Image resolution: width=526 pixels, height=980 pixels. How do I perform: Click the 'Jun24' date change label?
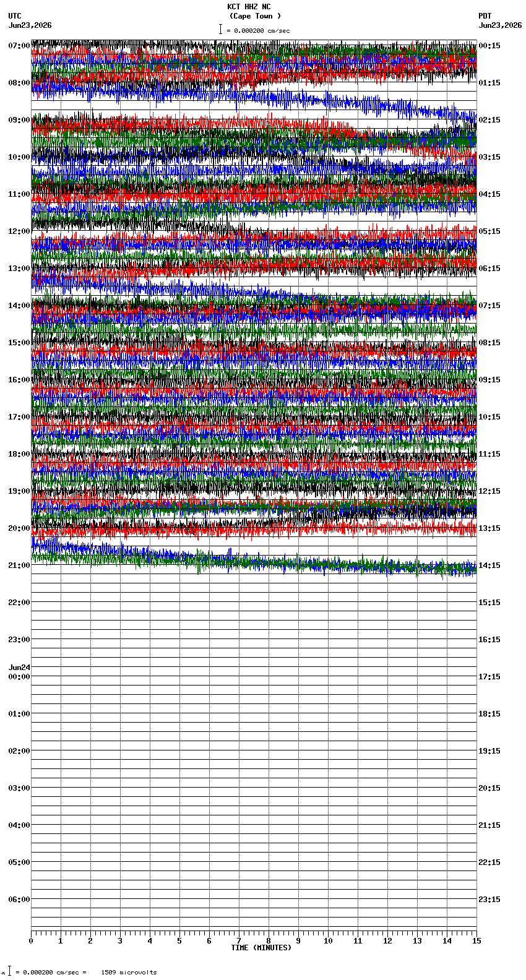coord(19,668)
